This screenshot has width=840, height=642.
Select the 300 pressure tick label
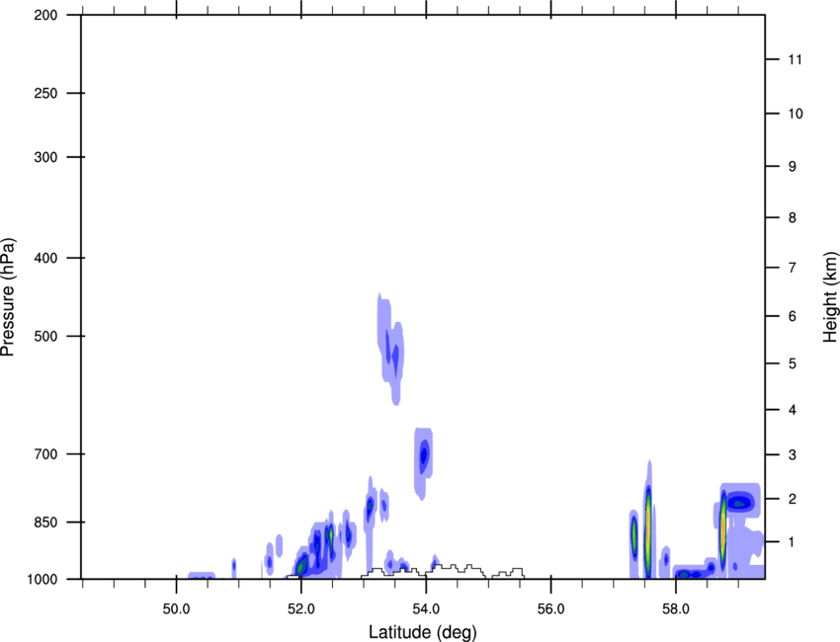point(45,157)
